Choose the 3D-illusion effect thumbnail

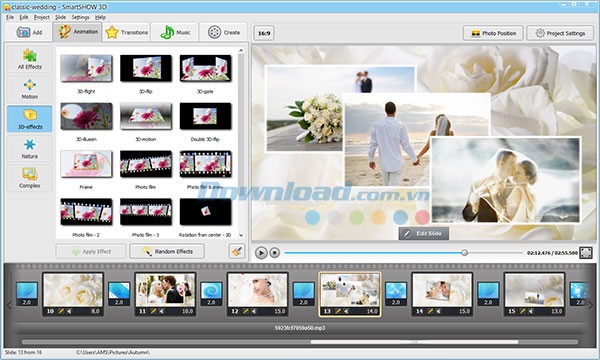(x=86, y=116)
